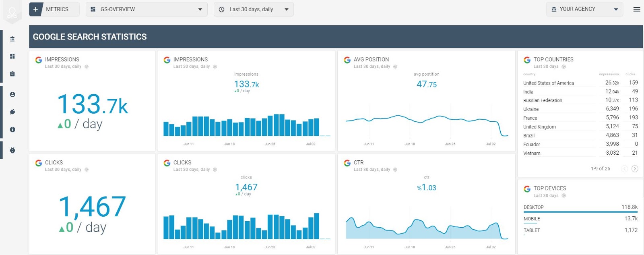644x255 pixels.
Task: Click the 1-9 of 25 pagination text
Action: pyautogui.click(x=601, y=169)
